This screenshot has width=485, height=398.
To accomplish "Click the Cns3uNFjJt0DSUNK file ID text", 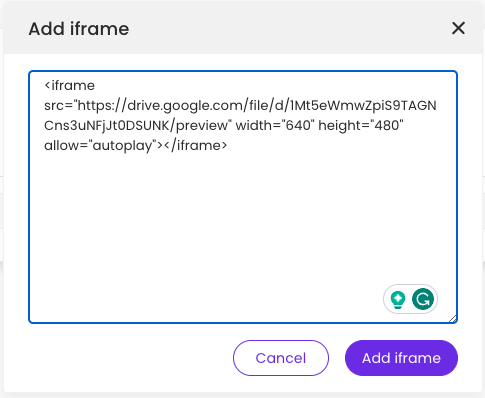I will click(107, 126).
